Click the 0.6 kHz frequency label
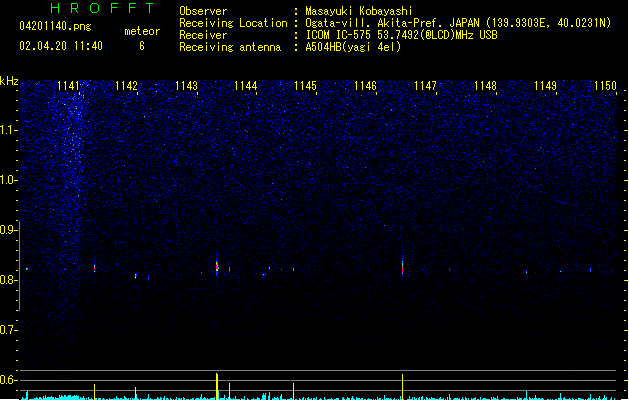This screenshot has width=629, height=400. (8, 380)
